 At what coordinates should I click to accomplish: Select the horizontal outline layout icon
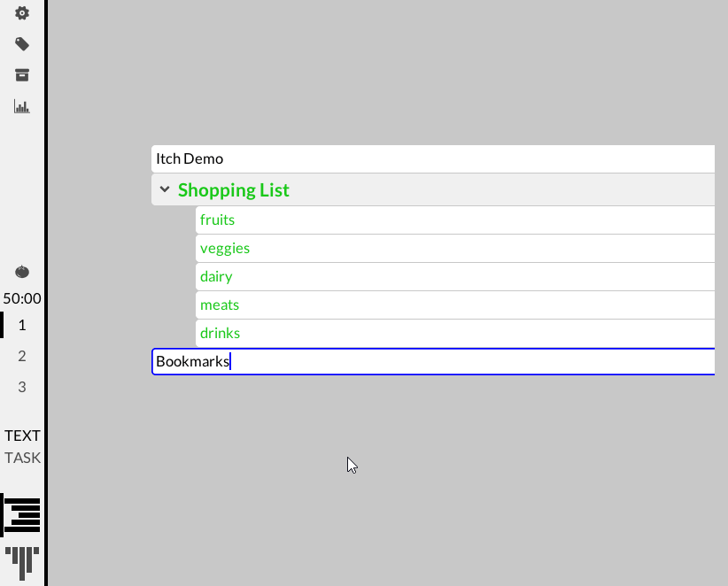click(22, 515)
